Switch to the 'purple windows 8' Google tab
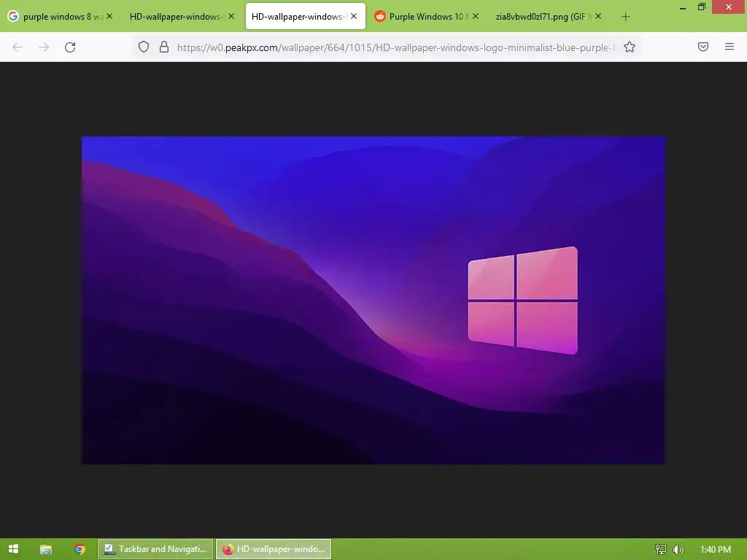The image size is (747, 560). click(x=61, y=17)
